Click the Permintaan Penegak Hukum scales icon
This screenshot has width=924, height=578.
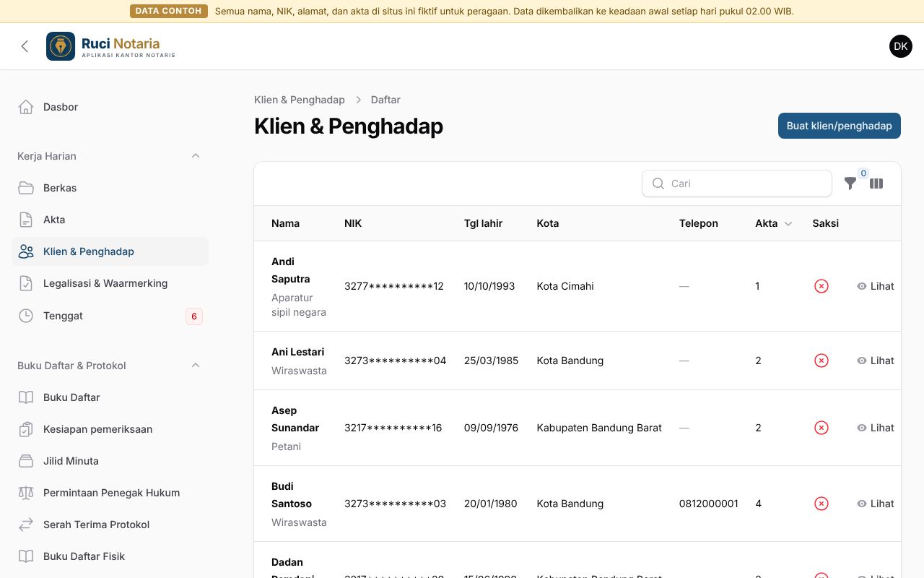[26, 493]
